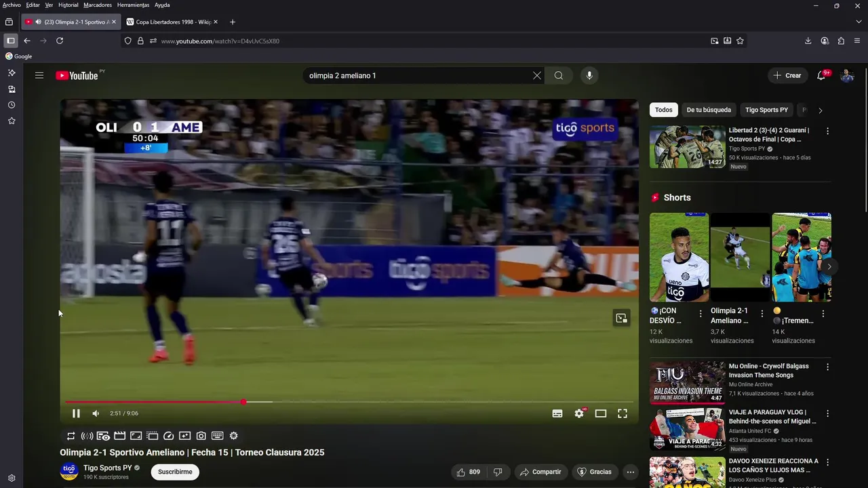Select the Tigo Sports PY chip
The width and height of the screenshot is (868, 488).
click(x=766, y=110)
